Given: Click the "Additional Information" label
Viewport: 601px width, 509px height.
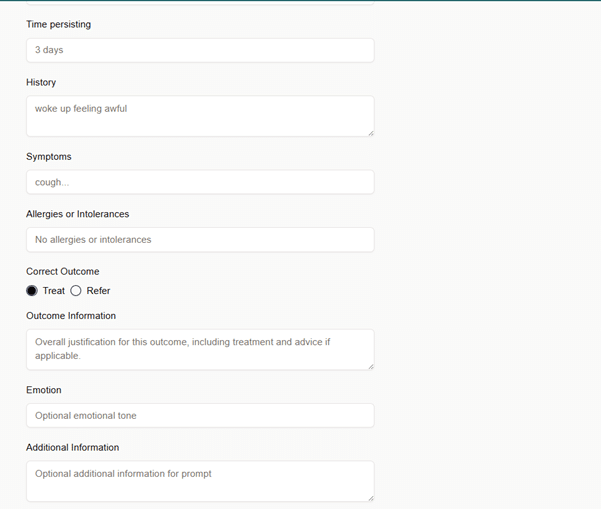Looking at the screenshot, I should (x=72, y=448).
